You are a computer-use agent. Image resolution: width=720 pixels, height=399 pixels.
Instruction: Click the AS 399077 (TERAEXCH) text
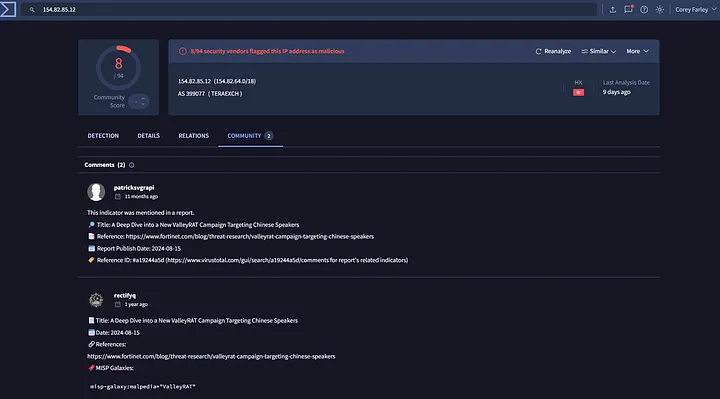(x=210, y=94)
